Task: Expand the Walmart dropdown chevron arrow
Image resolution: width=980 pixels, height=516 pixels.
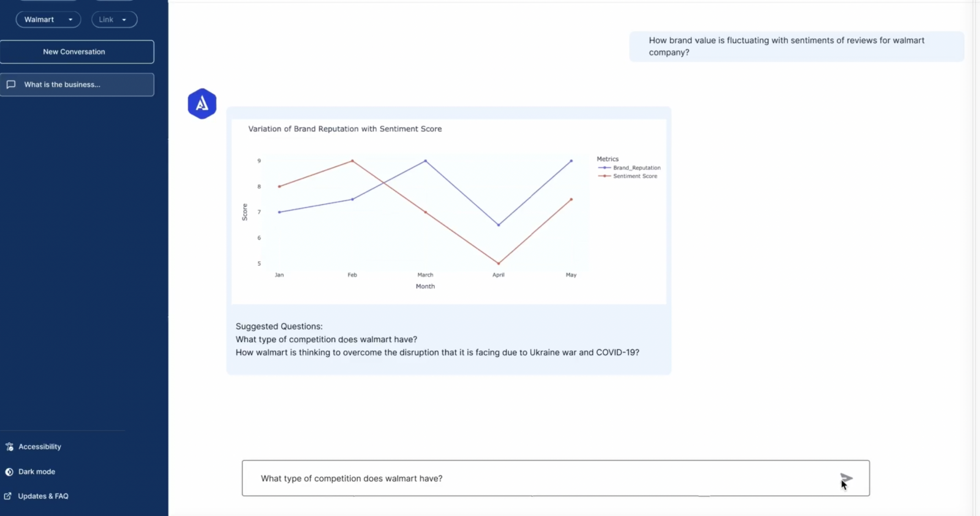Action: 72,19
